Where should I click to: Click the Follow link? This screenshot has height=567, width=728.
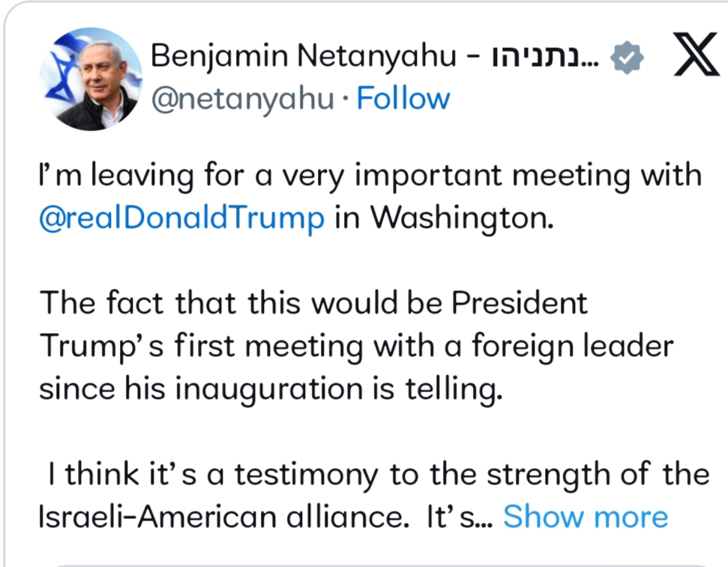pyautogui.click(x=403, y=98)
